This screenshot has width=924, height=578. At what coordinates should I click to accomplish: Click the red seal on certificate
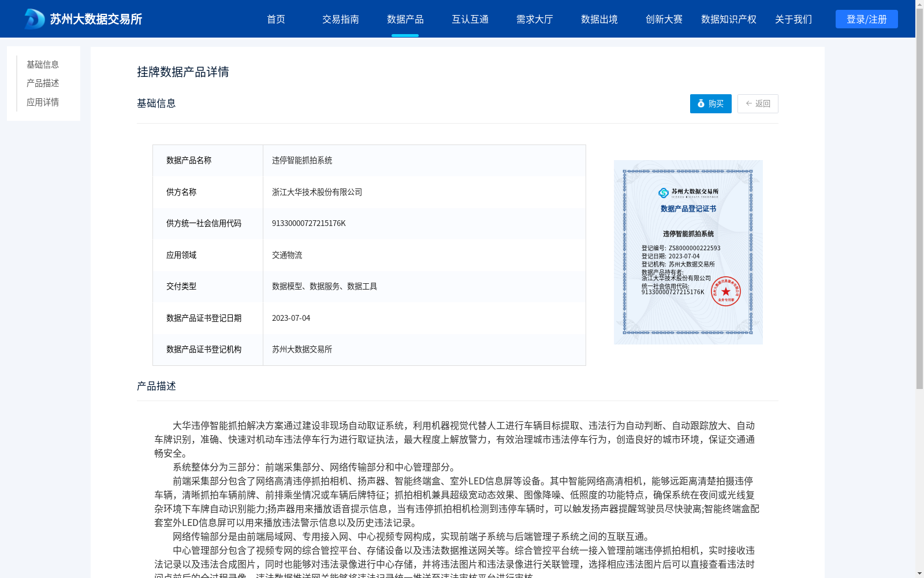coord(726,291)
